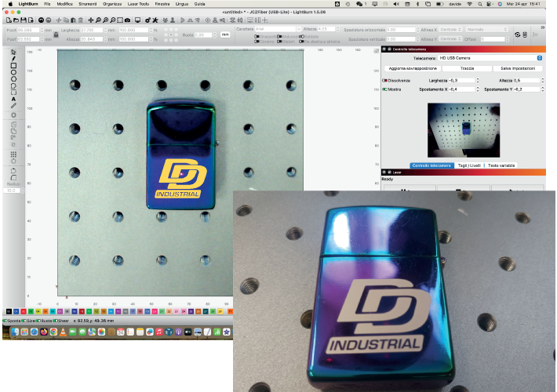557x392 pixels.
Task: Delete selection with the trash icon
Action: 81,20
